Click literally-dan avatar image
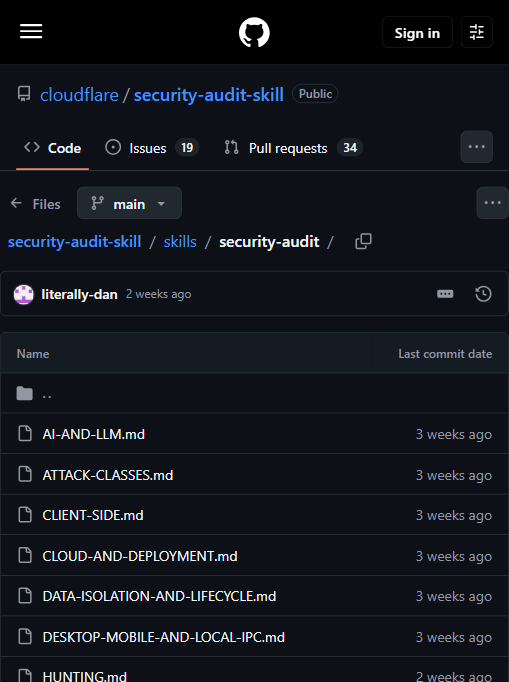This screenshot has width=509, height=682. point(23,294)
